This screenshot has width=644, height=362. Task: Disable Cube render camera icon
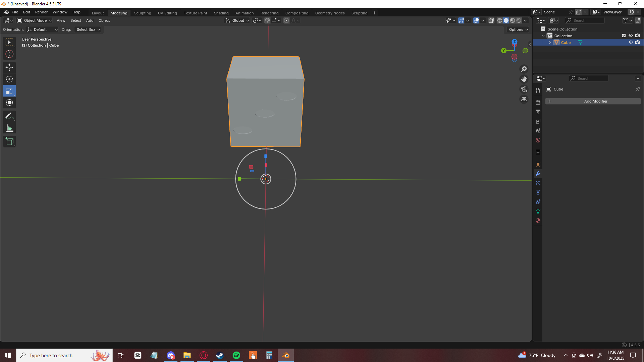click(638, 43)
